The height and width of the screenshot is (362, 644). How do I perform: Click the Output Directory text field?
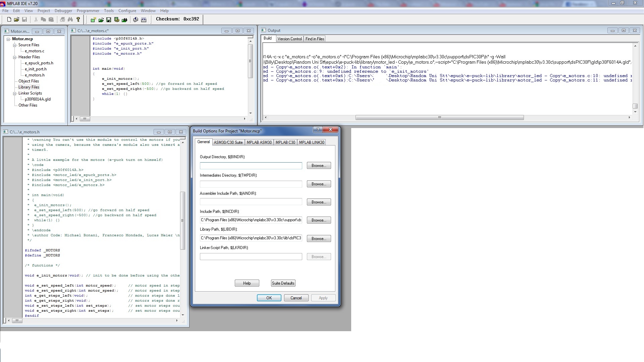coord(251,166)
